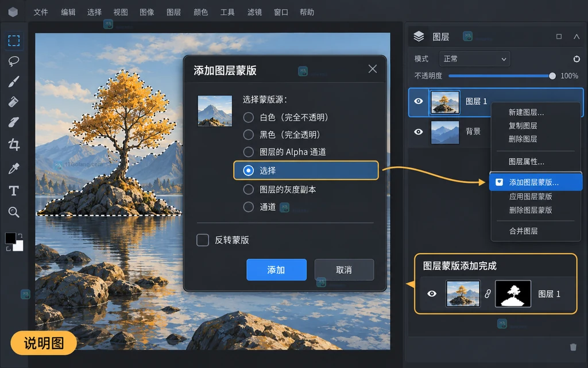Click the reset default colors icon
Image resolution: width=588 pixels, height=368 pixels.
[x=8, y=248]
